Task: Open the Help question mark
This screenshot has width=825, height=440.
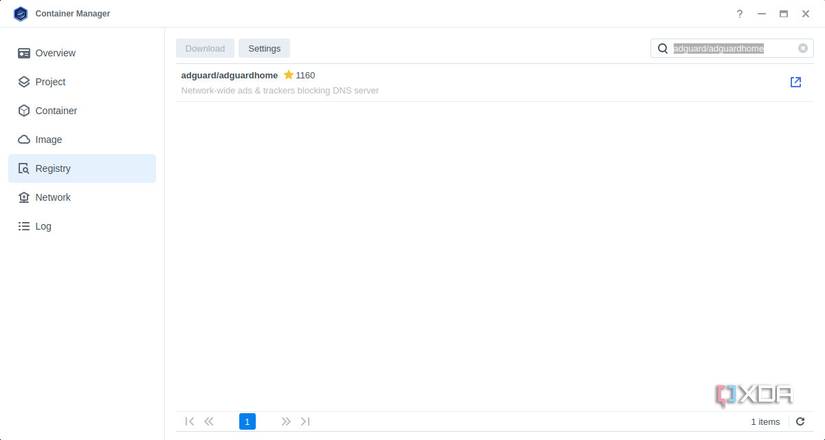Action: click(x=739, y=14)
